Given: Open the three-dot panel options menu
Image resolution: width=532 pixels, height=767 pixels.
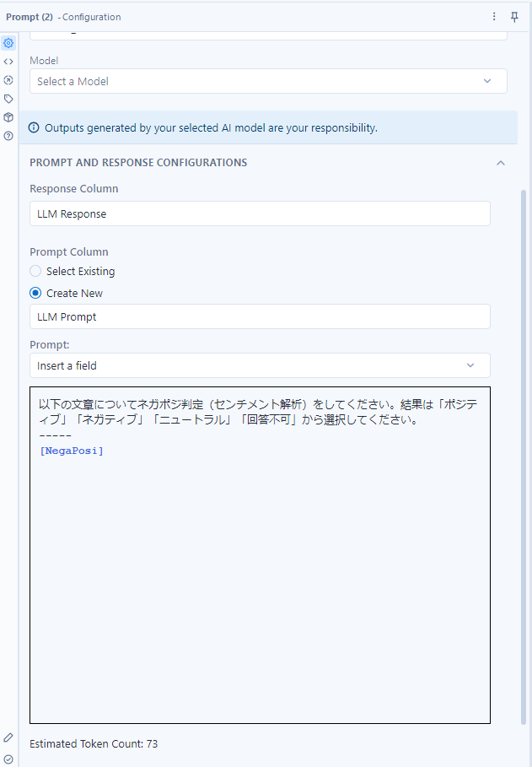Looking at the screenshot, I should 494,17.
